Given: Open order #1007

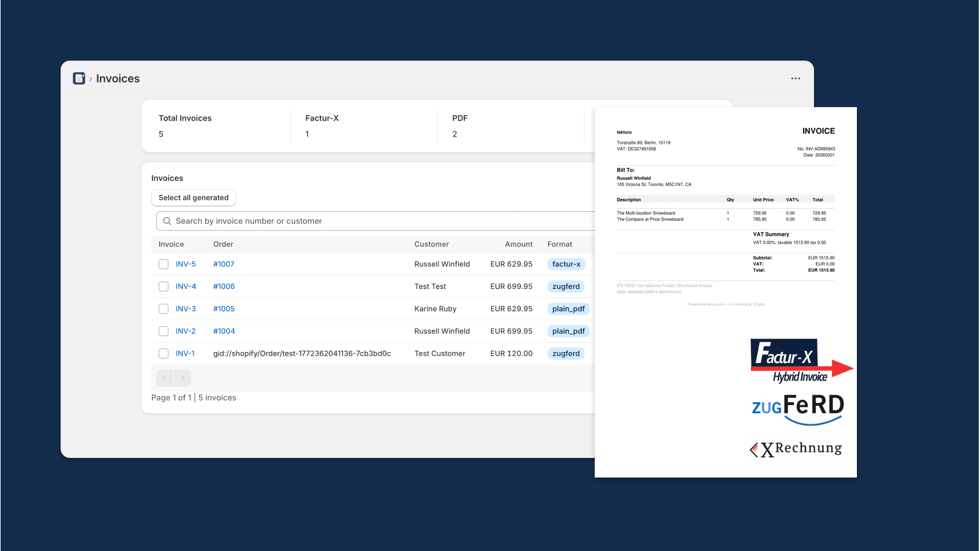Looking at the screenshot, I should tap(224, 264).
